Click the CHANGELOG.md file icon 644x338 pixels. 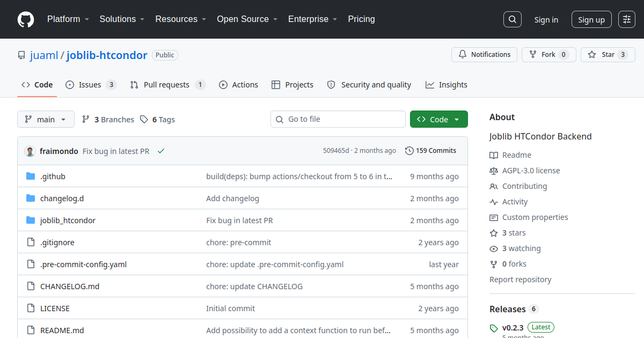[31, 286]
